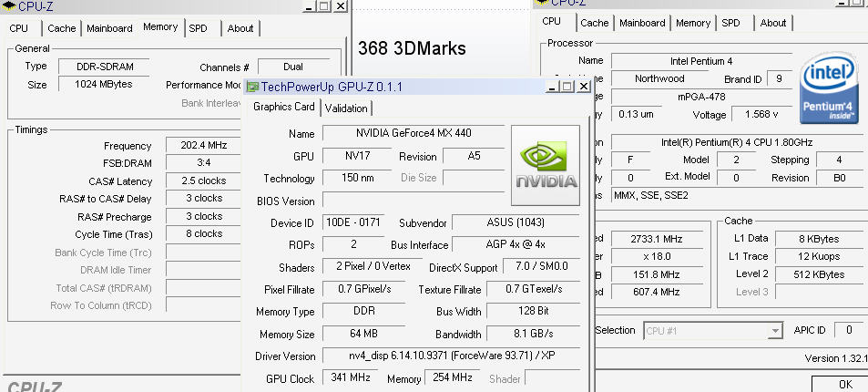Open the Cache tab in the right CPU-Z window
The image size is (868, 392).
pos(595,23)
